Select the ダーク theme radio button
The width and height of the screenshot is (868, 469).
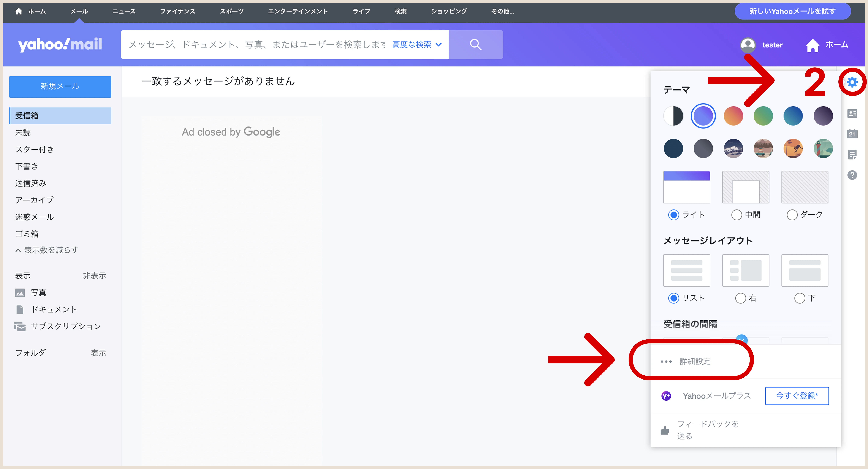click(792, 215)
